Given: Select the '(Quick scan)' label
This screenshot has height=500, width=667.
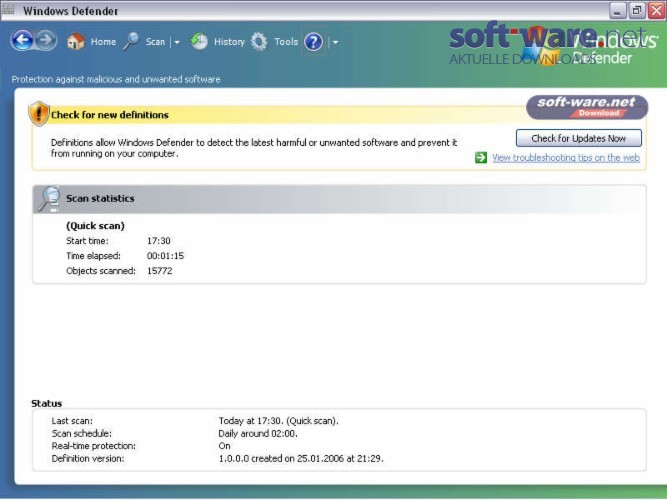Looking at the screenshot, I should tap(95, 226).
